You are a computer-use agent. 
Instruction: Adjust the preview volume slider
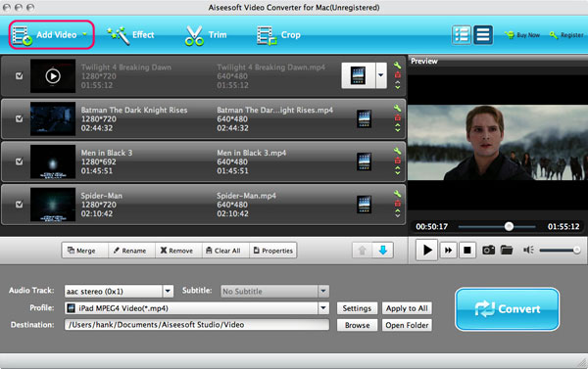point(560,250)
